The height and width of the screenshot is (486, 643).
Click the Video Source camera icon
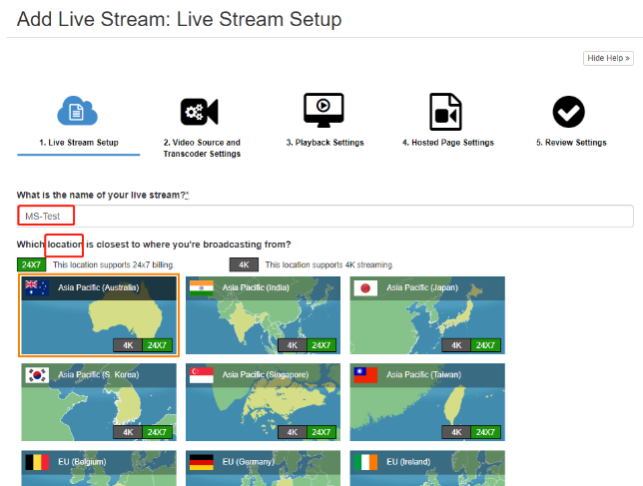[200, 111]
